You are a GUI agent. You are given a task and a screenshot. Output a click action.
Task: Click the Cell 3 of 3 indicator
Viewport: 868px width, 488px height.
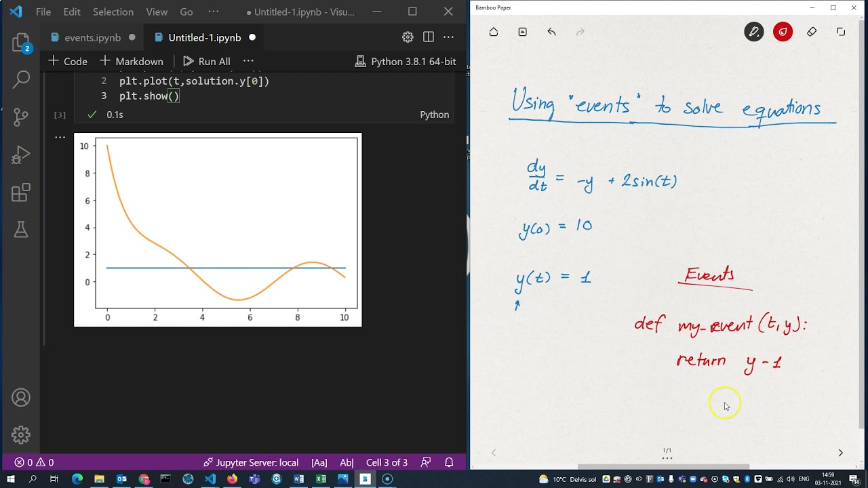tap(387, 462)
